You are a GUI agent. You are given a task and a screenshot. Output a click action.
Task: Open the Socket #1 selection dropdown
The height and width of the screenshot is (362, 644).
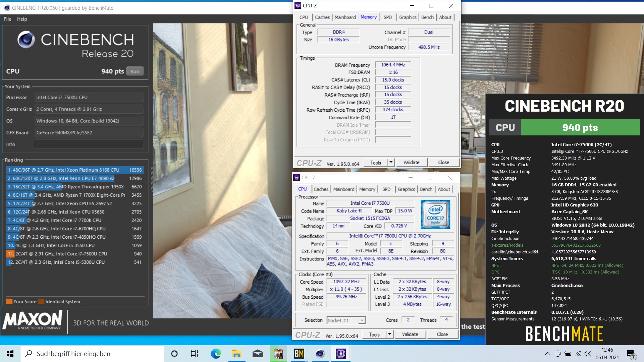(346, 320)
